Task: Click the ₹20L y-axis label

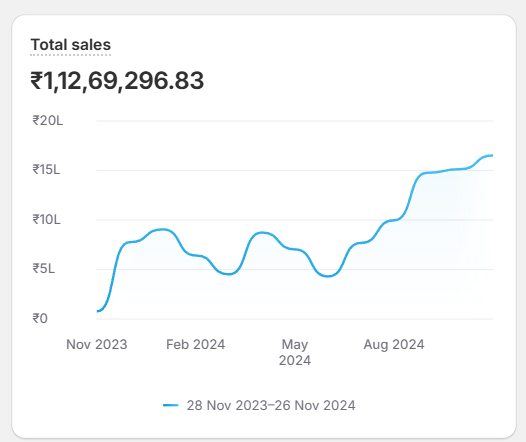Action: [47, 120]
